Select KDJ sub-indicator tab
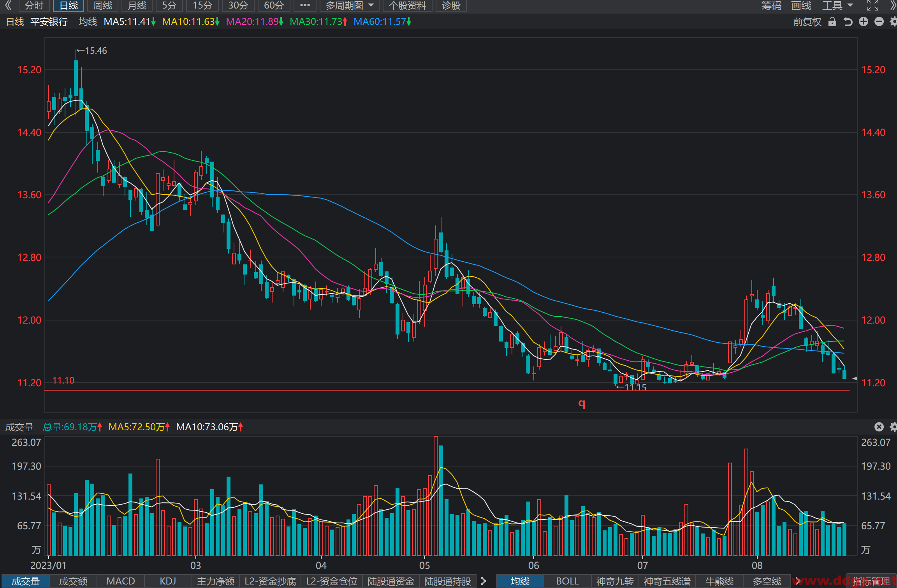Viewport: 897px width, 588px height. pos(168,581)
